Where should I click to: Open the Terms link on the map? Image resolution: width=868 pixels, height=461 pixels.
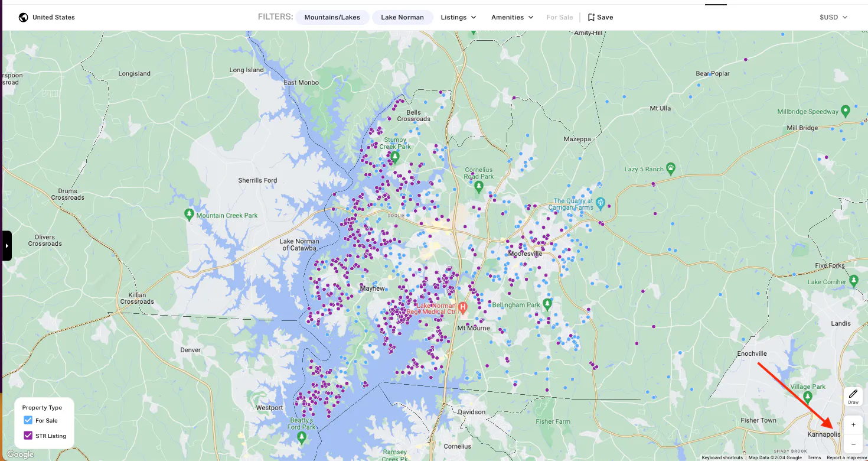click(814, 457)
